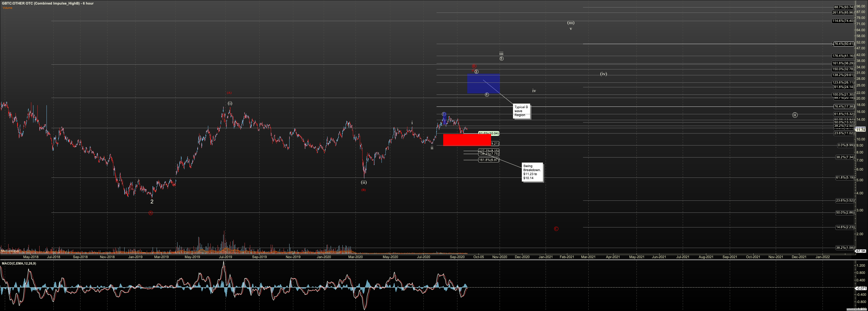This screenshot has width=868, height=311.
Task: Select the white wave (ii) label
Action: (364, 182)
